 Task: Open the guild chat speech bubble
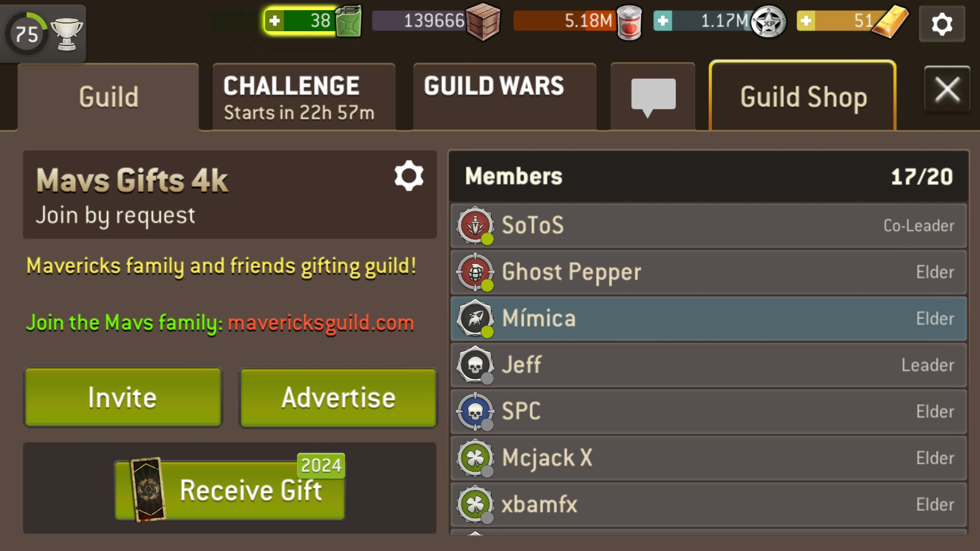(653, 97)
